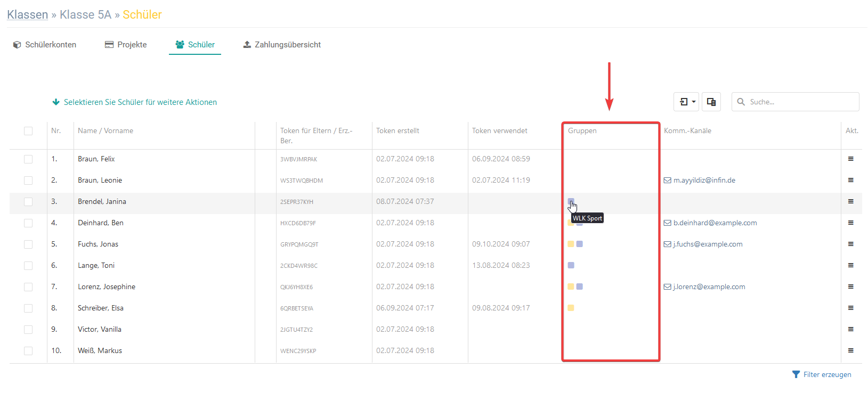This screenshot has height=393, width=868.
Task: Open the j.fuchs@example.com email link
Action: click(708, 244)
